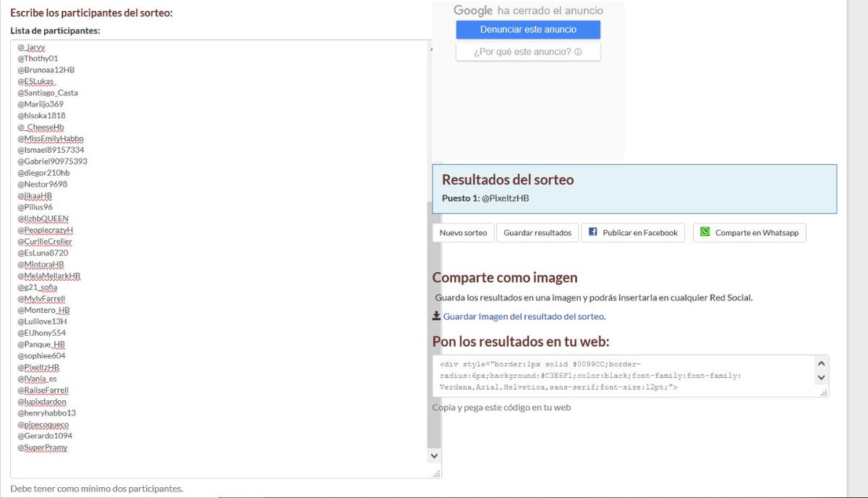Start a new draw with Nuevo sorteo
The height and width of the screenshot is (498, 868).
click(463, 233)
